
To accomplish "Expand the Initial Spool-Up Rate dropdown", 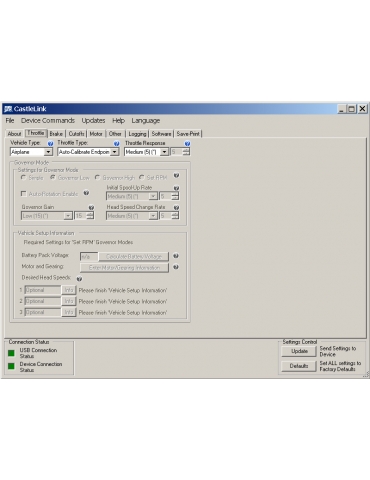I will 153,196.
